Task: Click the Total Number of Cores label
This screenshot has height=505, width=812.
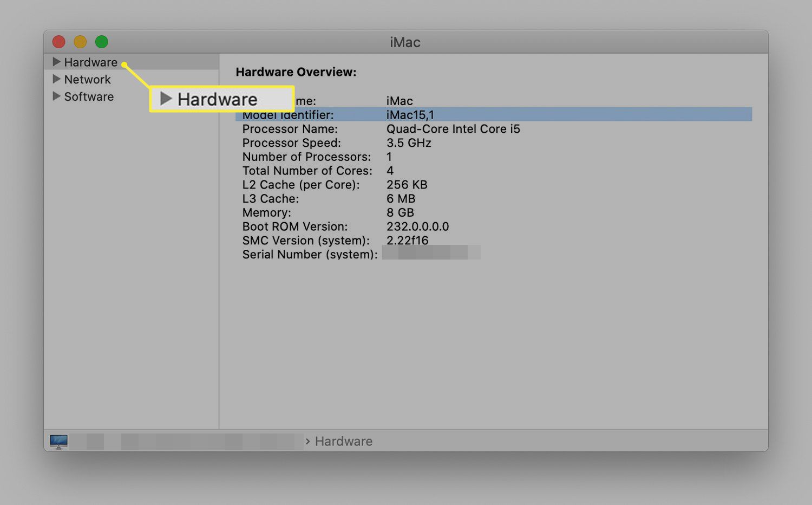Action: click(307, 171)
